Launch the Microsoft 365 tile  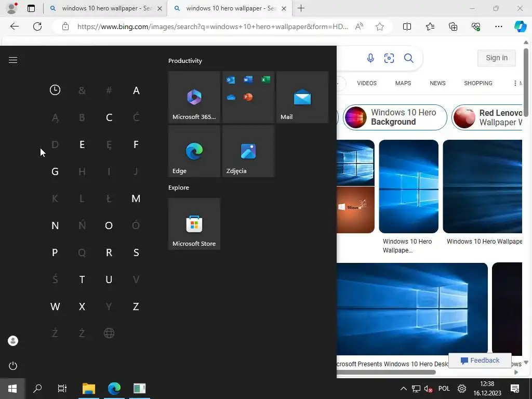point(194,97)
